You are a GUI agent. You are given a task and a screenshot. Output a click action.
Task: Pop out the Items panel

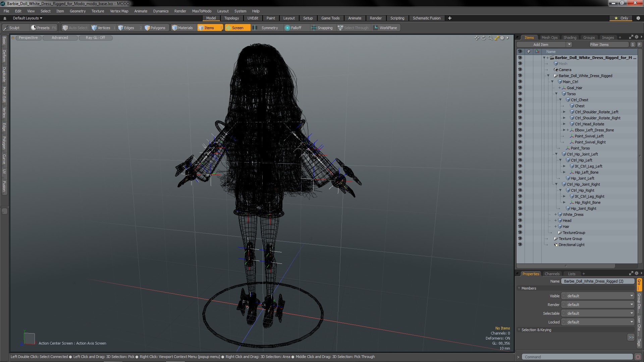631,37
